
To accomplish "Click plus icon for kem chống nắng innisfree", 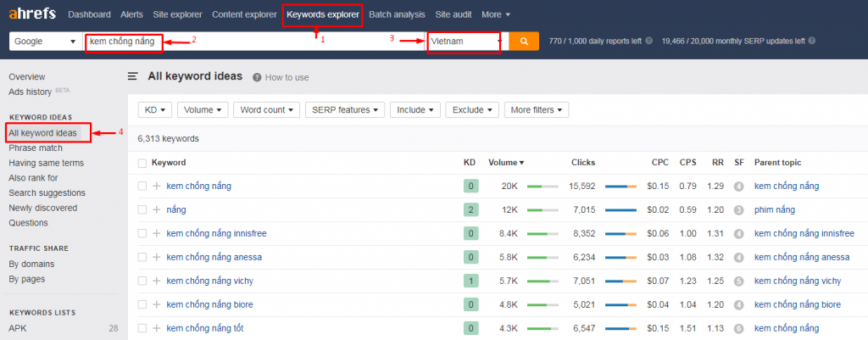I will [157, 234].
